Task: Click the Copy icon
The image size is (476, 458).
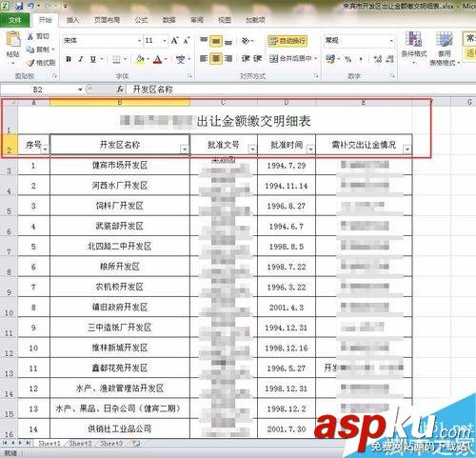Action: click(x=30, y=50)
